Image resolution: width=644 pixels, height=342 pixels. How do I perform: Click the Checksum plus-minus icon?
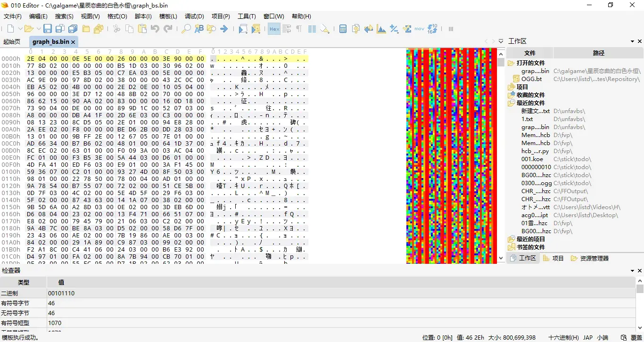click(394, 29)
